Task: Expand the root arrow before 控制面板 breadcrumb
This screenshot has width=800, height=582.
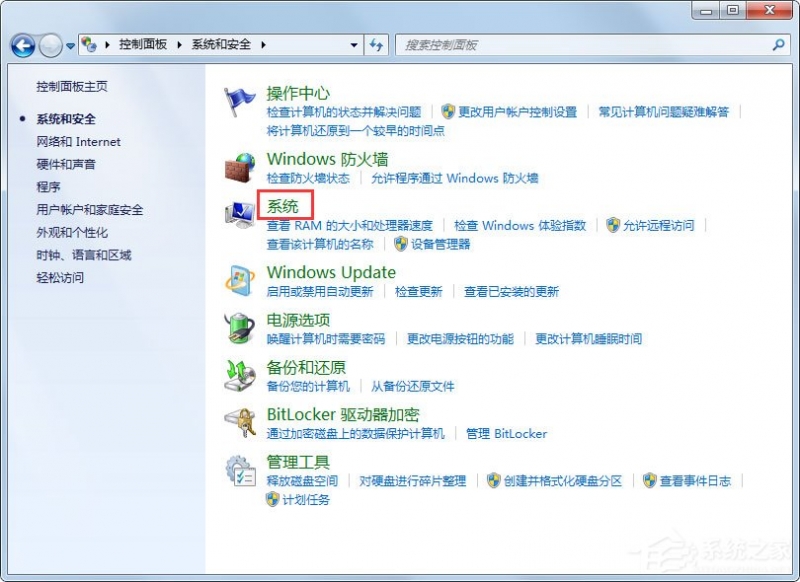Action: click(x=107, y=45)
